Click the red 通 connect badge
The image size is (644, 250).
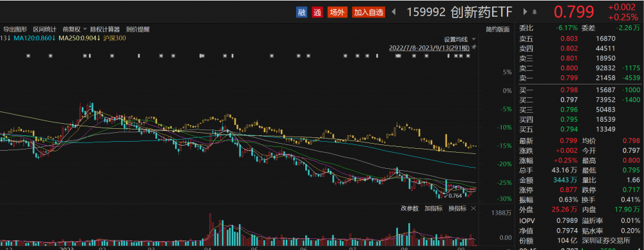[317, 12]
